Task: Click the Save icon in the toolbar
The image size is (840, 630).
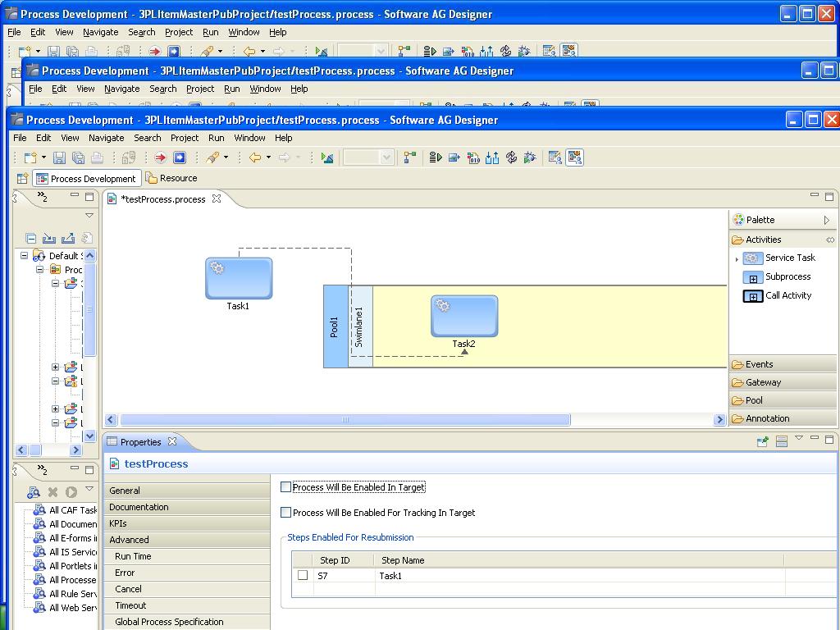Action: coord(59,157)
